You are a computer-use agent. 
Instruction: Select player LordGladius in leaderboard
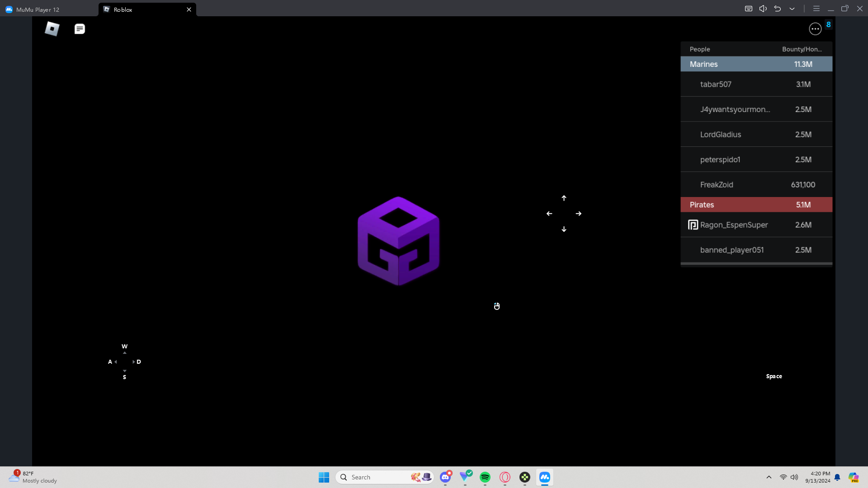[x=756, y=135]
